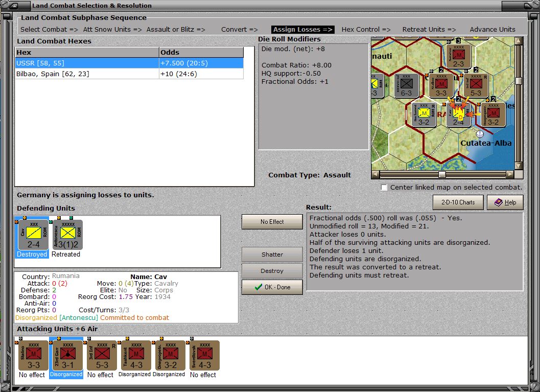Viewport: 540px width, 392px height.
Task: Click the Dnepropetr 3-2 counter on map
Action: 493,114
